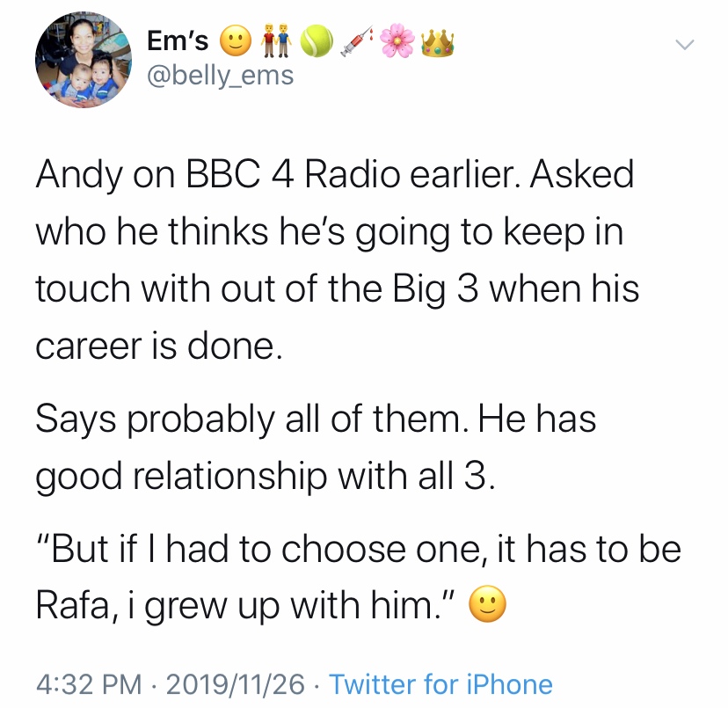The height and width of the screenshot is (708, 728).
Task: Click the 4:32 PM timestamp
Action: click(x=77, y=684)
